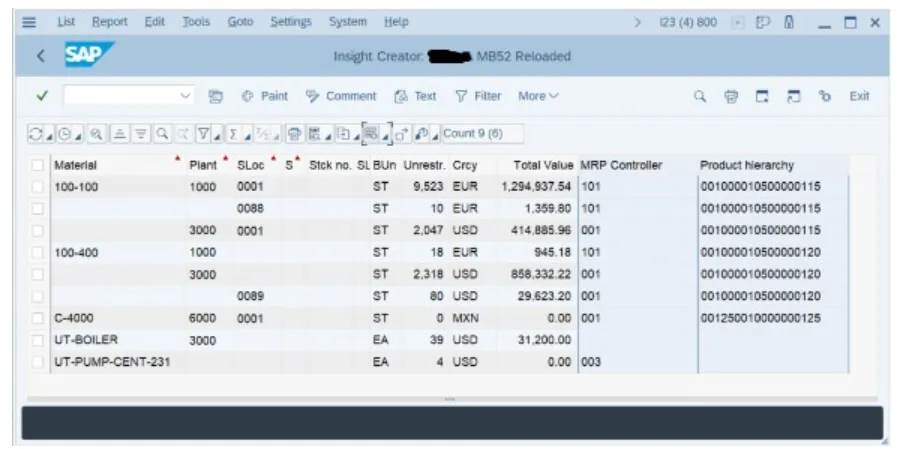Open the System menu
This screenshot has height=449, width=897.
tap(348, 22)
